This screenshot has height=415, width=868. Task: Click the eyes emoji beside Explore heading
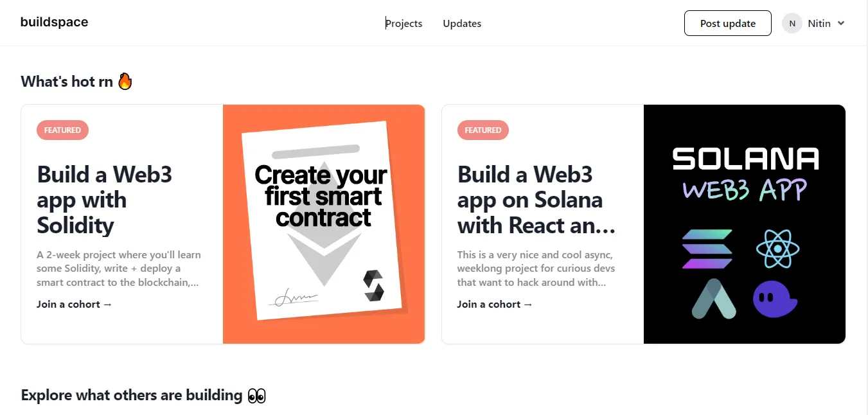256,396
